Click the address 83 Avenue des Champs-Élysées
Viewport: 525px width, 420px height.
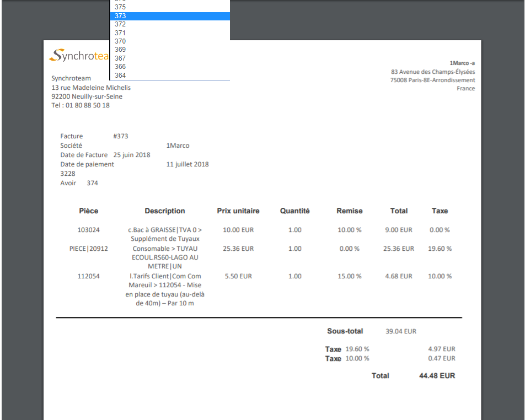432,72
